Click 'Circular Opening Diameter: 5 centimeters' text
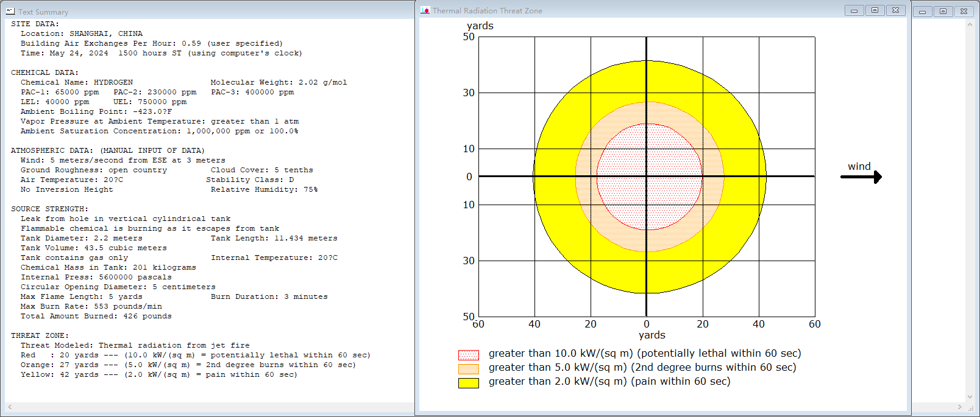The height and width of the screenshot is (417, 980). [x=118, y=287]
